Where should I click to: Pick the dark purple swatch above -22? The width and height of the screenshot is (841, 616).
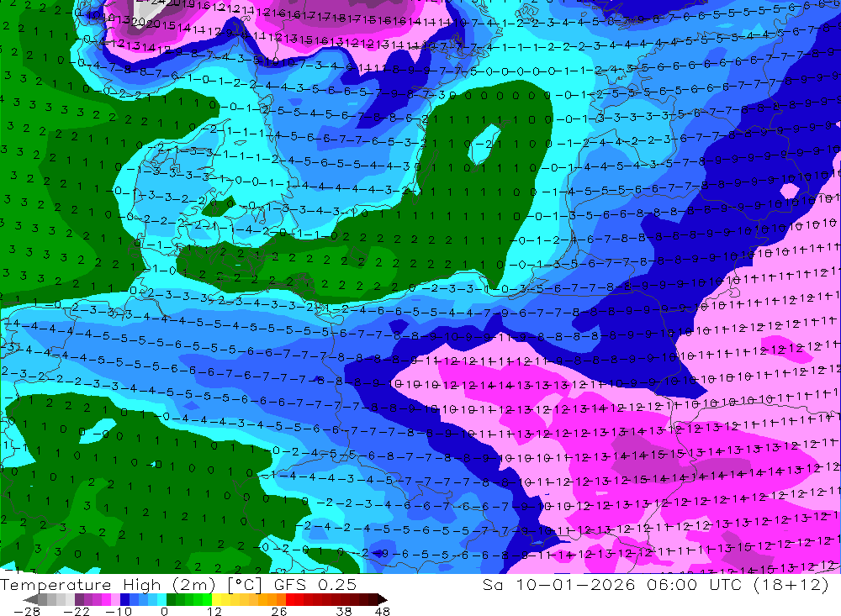(x=79, y=599)
